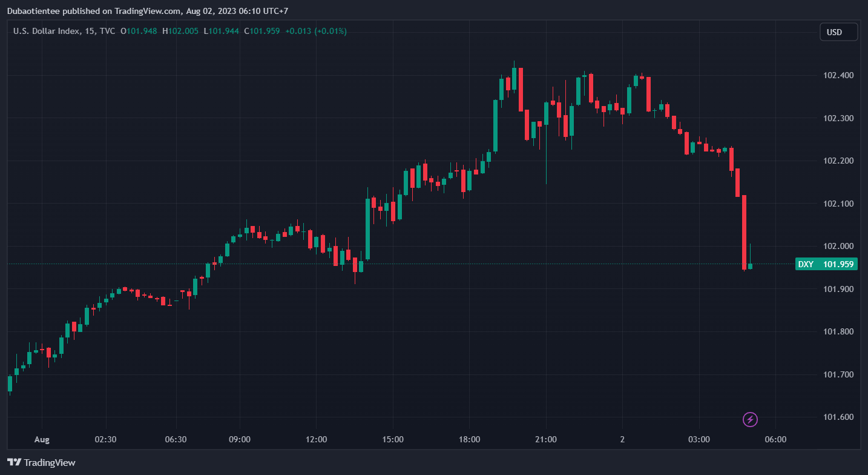Click the TVC exchange label in the legend

107,31
